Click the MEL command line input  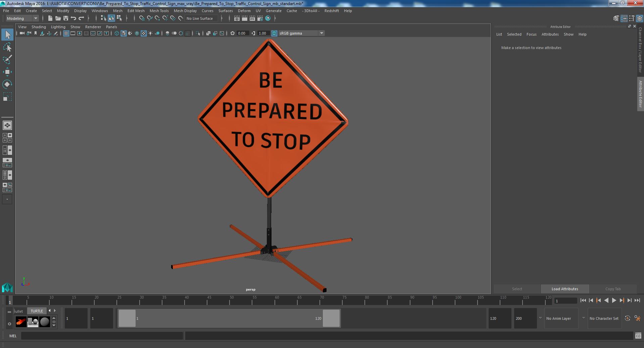pos(102,336)
